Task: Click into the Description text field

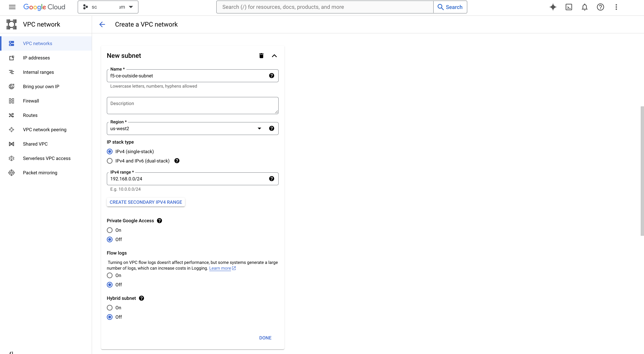Action: point(193,106)
